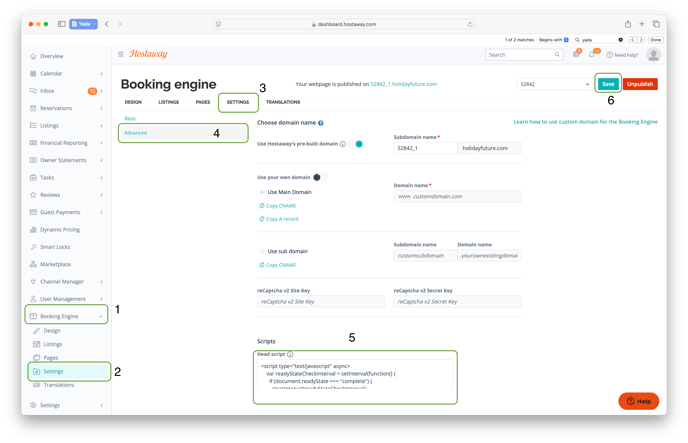This screenshot has height=443, width=688.
Task: Click the Marketplace icon in sidebar
Action: 33,263
